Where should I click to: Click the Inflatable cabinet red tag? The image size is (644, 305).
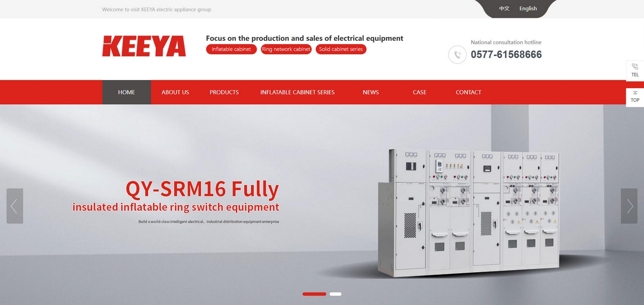click(231, 49)
